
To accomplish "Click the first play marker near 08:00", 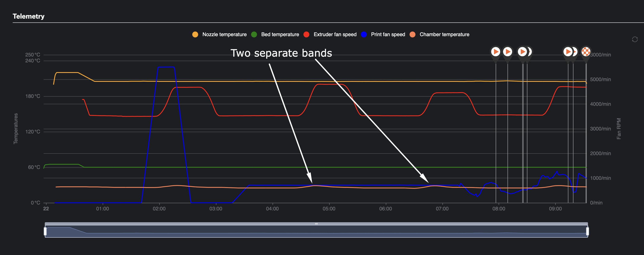I will pos(495,52).
